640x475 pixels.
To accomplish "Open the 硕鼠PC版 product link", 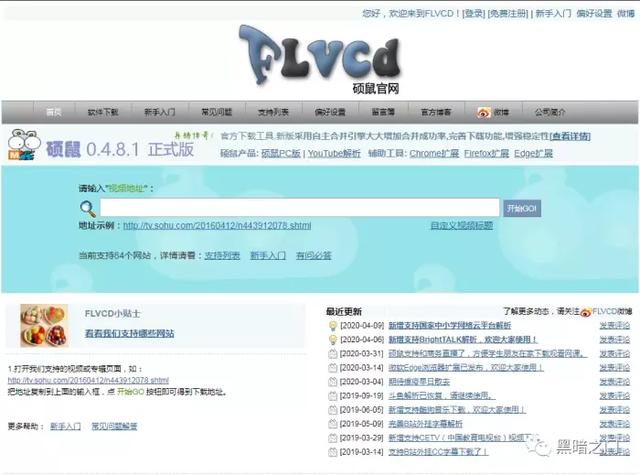I will (281, 153).
